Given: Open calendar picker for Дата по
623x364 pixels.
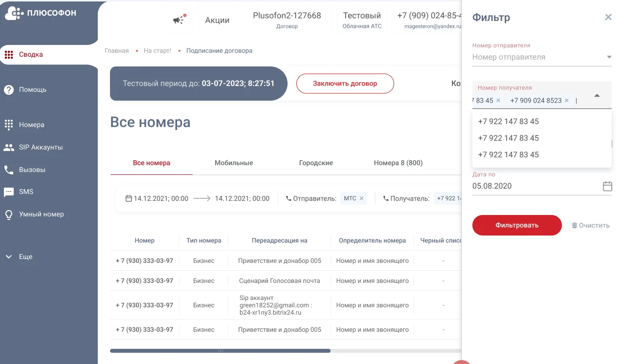Looking at the screenshot, I should point(607,186).
